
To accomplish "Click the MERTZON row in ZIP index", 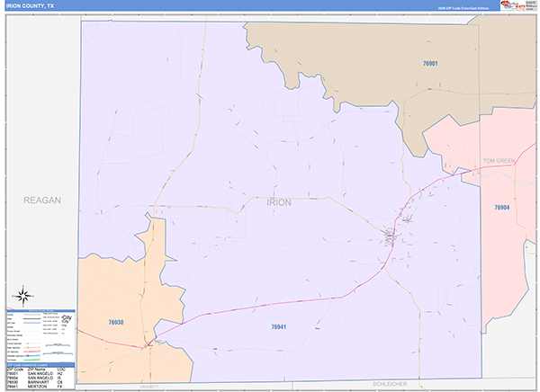I will tap(34, 387).
